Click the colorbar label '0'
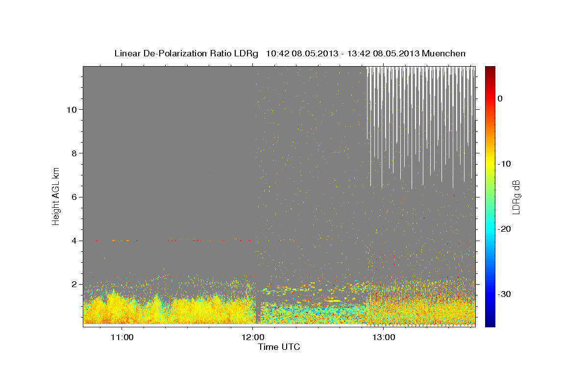 [500, 98]
